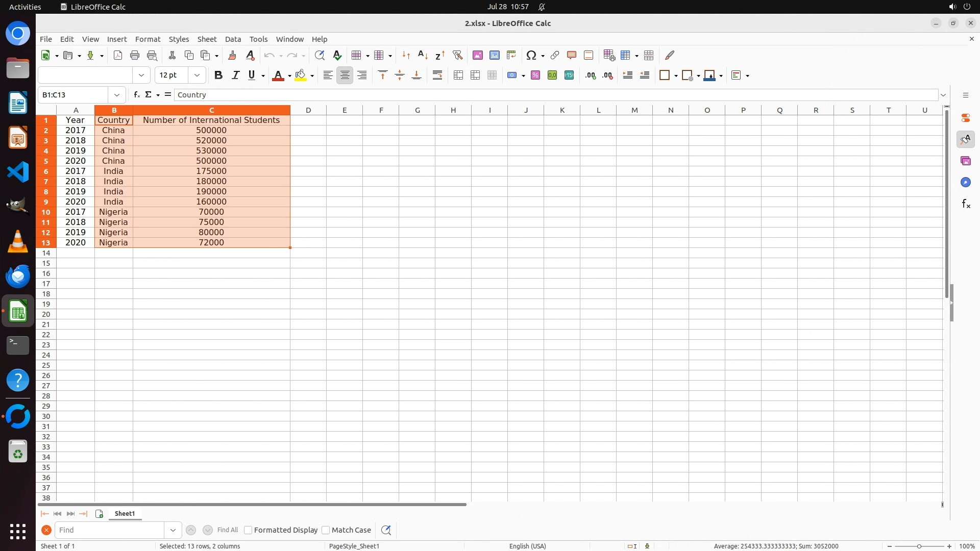Toggle Bold formatting
The image size is (980, 551).
[218, 76]
